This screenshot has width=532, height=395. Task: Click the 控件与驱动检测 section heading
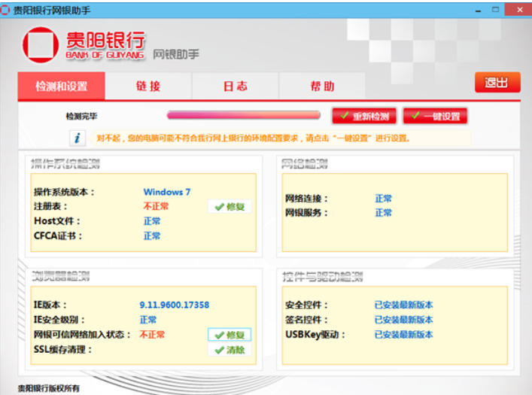pos(323,277)
